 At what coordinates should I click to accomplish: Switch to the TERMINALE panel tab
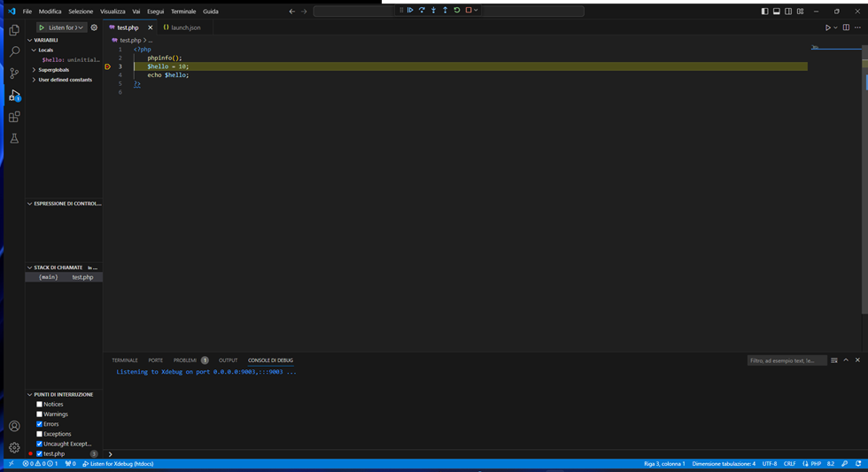pos(125,360)
